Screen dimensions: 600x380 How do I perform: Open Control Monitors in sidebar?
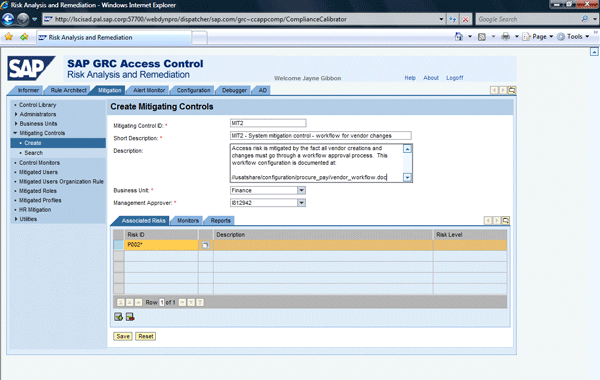pos(39,163)
